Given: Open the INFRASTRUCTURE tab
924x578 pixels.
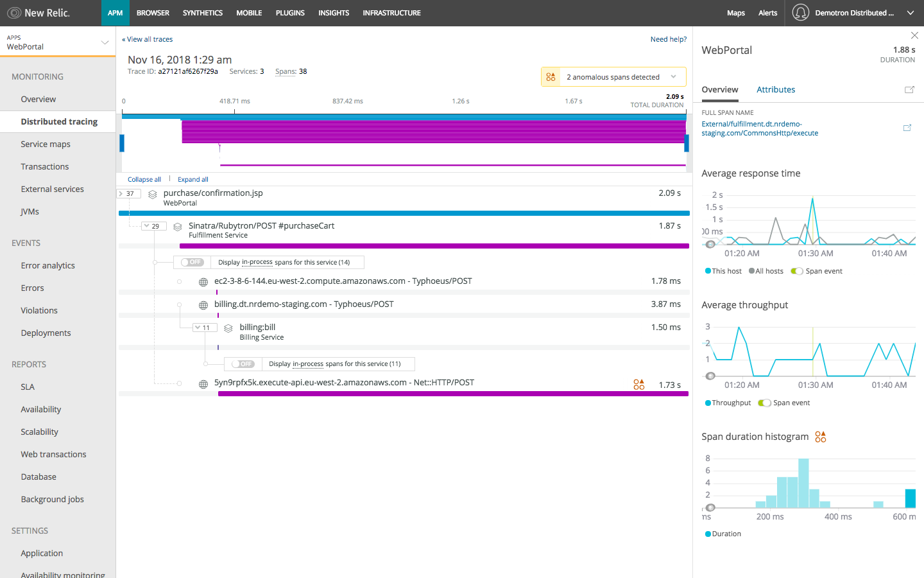Looking at the screenshot, I should pos(391,13).
